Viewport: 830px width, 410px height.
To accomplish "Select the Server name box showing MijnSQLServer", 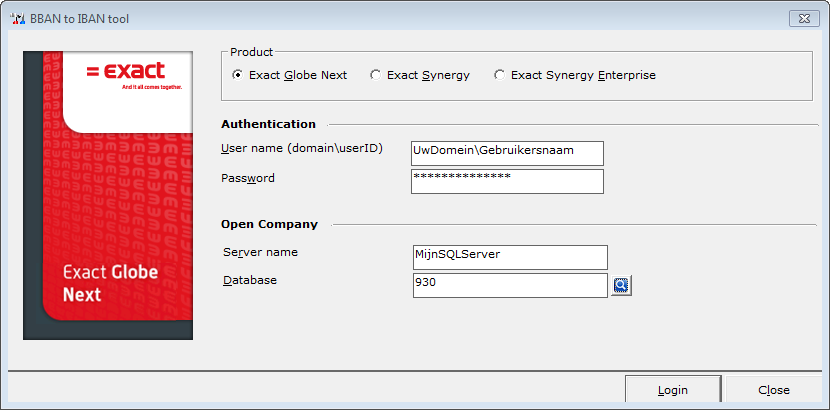I will tap(510, 257).
